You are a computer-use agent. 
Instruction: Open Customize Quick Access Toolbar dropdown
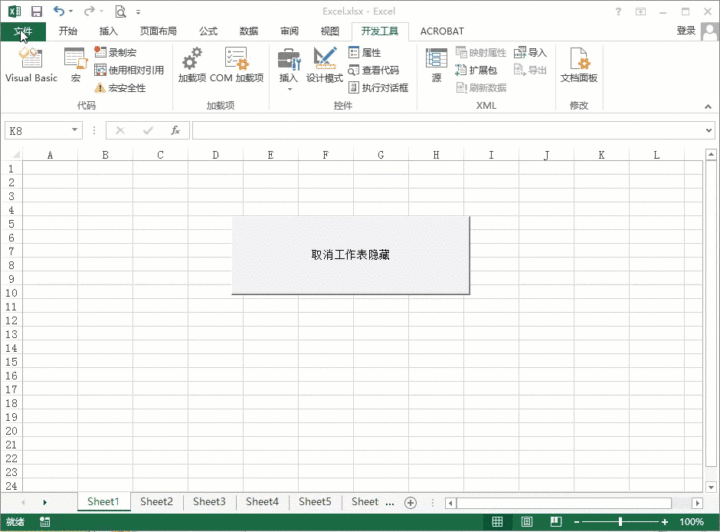coord(138,12)
